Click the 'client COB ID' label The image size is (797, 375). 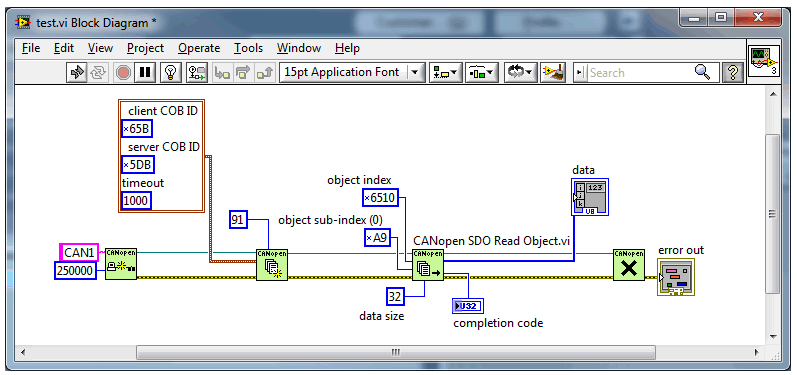tap(163, 111)
